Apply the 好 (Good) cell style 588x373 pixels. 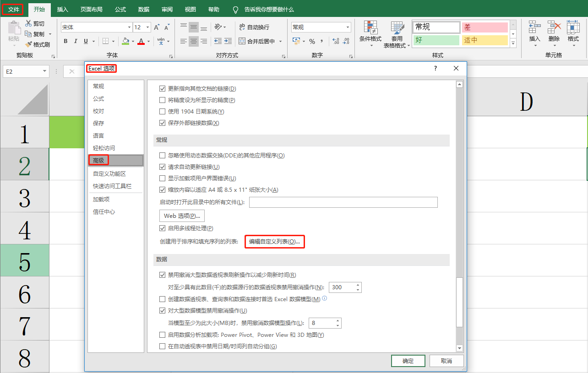click(436, 40)
